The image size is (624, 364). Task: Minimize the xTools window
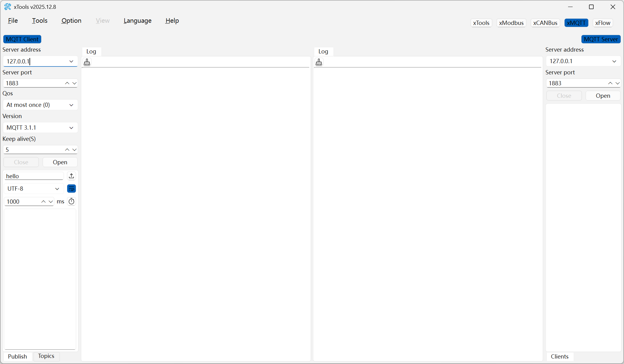pyautogui.click(x=570, y=7)
